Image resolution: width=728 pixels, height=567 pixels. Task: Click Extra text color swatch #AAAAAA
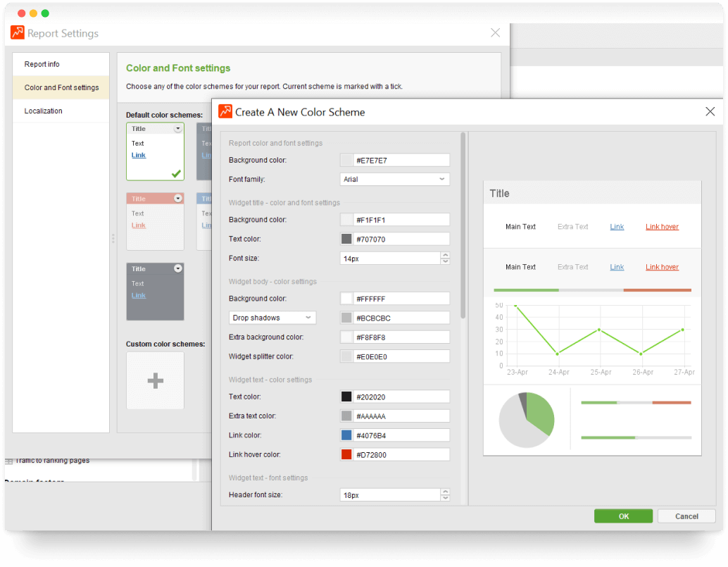pyautogui.click(x=346, y=416)
